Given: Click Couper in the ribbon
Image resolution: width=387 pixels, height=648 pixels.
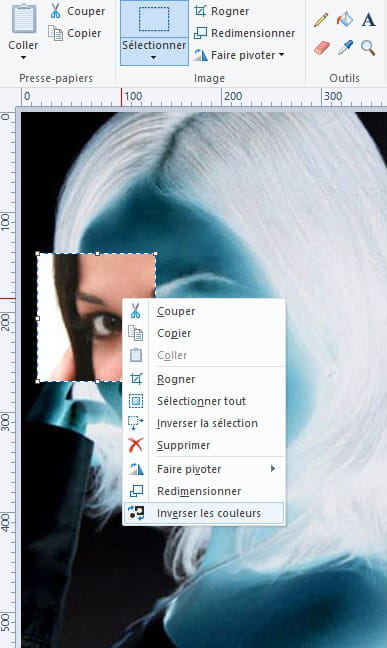Looking at the screenshot, I should 77,11.
